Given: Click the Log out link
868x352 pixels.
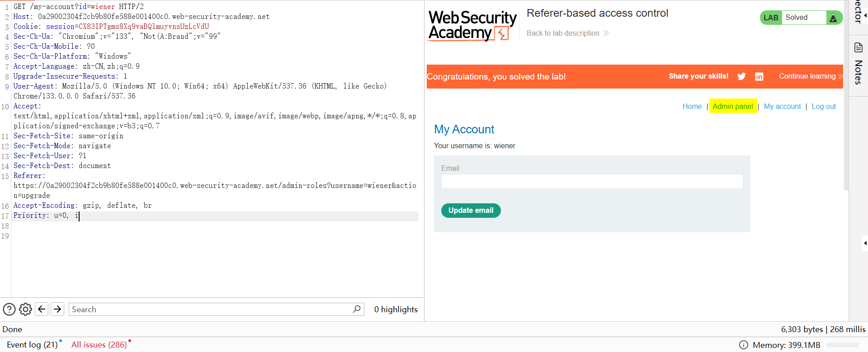Looking at the screenshot, I should (x=824, y=106).
